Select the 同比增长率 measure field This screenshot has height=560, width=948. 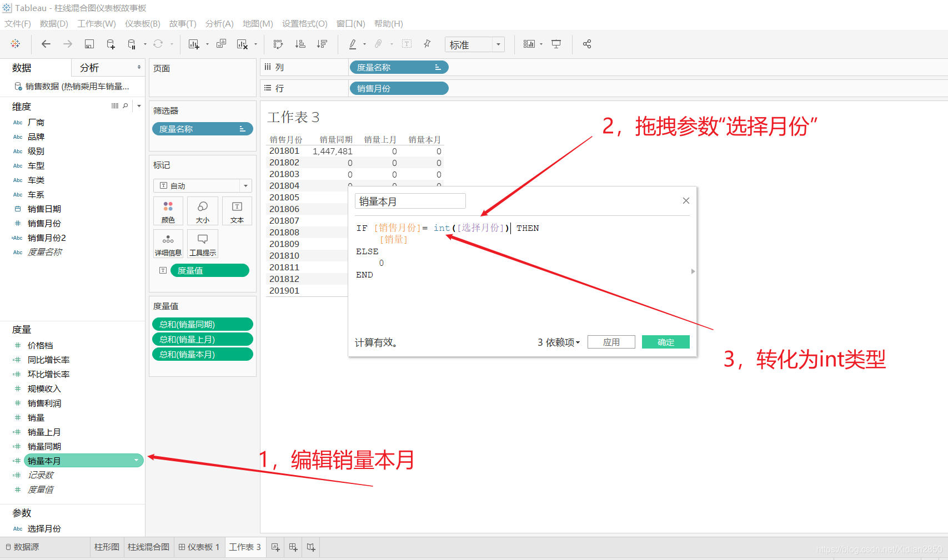pyautogui.click(x=48, y=360)
